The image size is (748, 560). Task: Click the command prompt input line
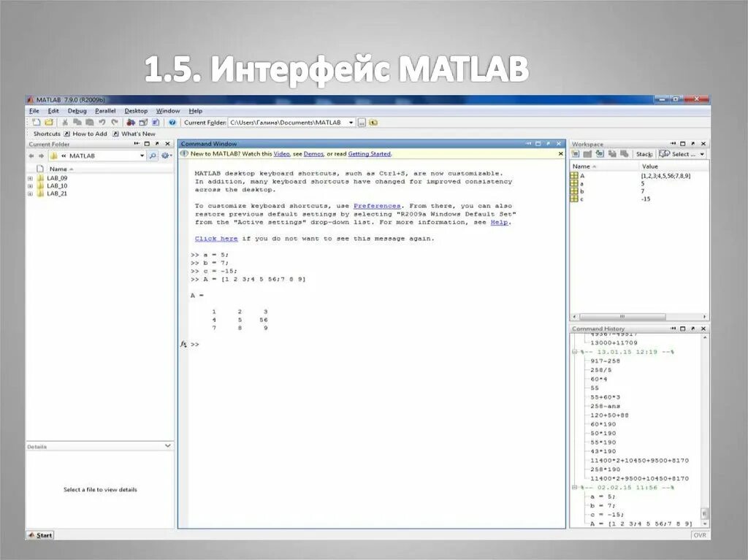pos(377,344)
